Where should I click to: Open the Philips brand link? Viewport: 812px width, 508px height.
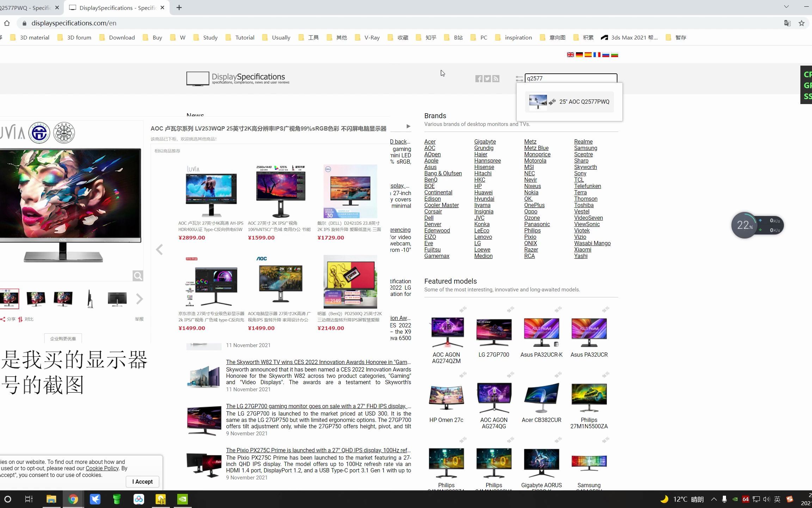[x=532, y=230]
